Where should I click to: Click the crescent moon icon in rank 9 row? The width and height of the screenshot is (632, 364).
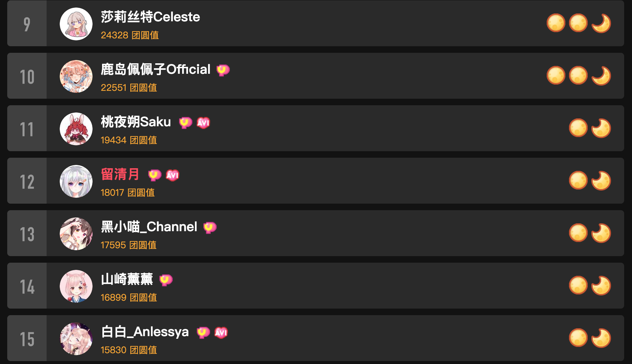(x=601, y=23)
